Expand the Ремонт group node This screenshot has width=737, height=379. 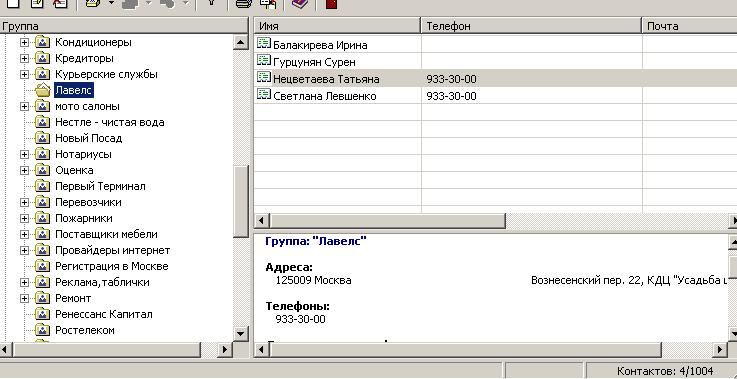(24, 299)
